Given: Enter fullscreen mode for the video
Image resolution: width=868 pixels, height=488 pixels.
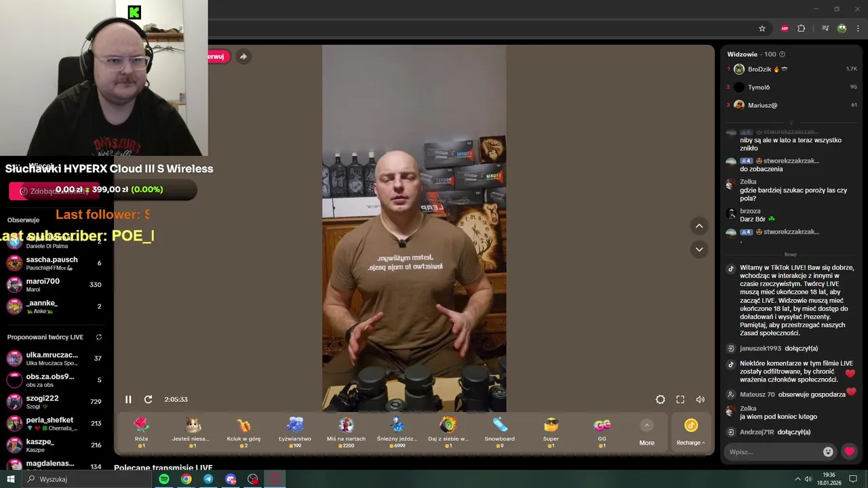Looking at the screenshot, I should point(680,399).
